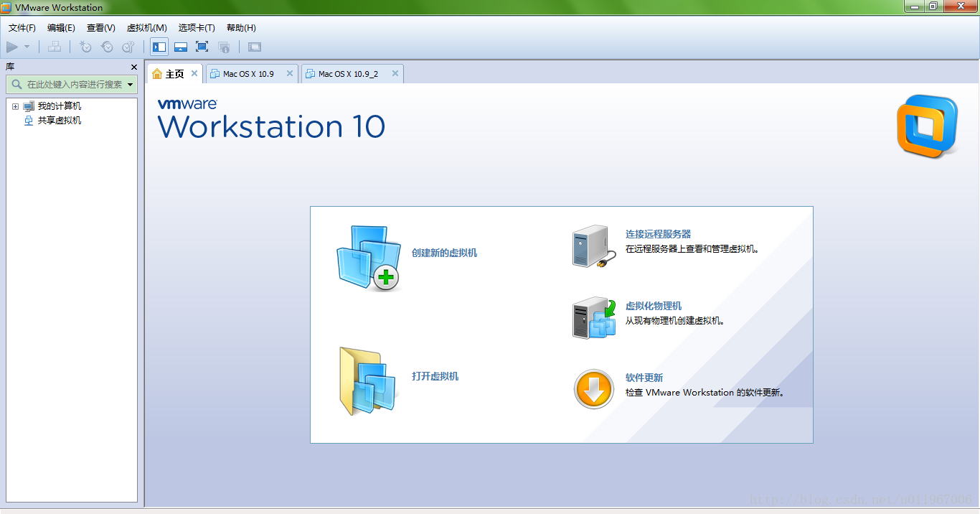This screenshot has height=514, width=980.
Task: Click the text 检查 VMware Workstation 的软件更新。
Action: point(706,393)
